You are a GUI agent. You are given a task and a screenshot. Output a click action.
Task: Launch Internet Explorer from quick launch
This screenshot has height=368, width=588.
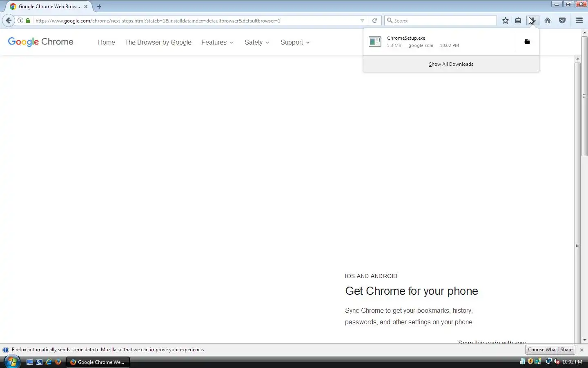(49, 362)
